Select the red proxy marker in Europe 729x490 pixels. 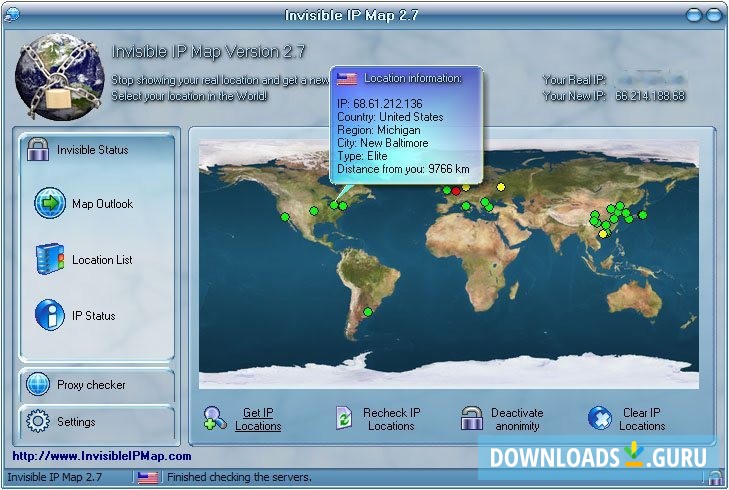[x=456, y=191]
